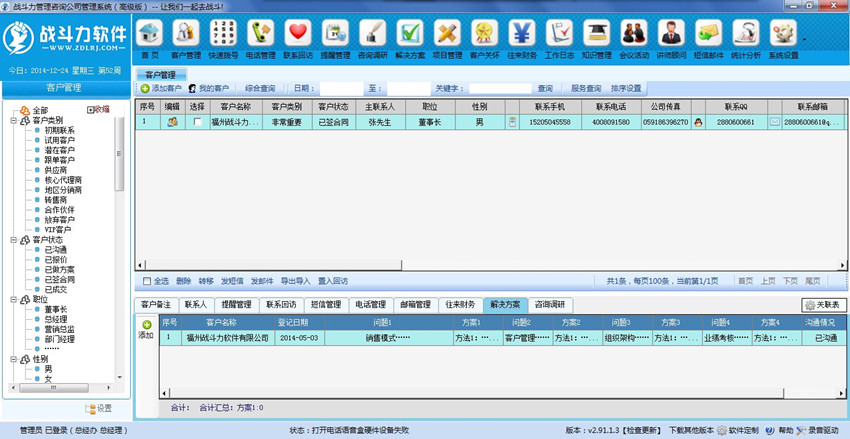
Task: Switch to the 咨询调研 lower tab
Action: click(x=550, y=305)
